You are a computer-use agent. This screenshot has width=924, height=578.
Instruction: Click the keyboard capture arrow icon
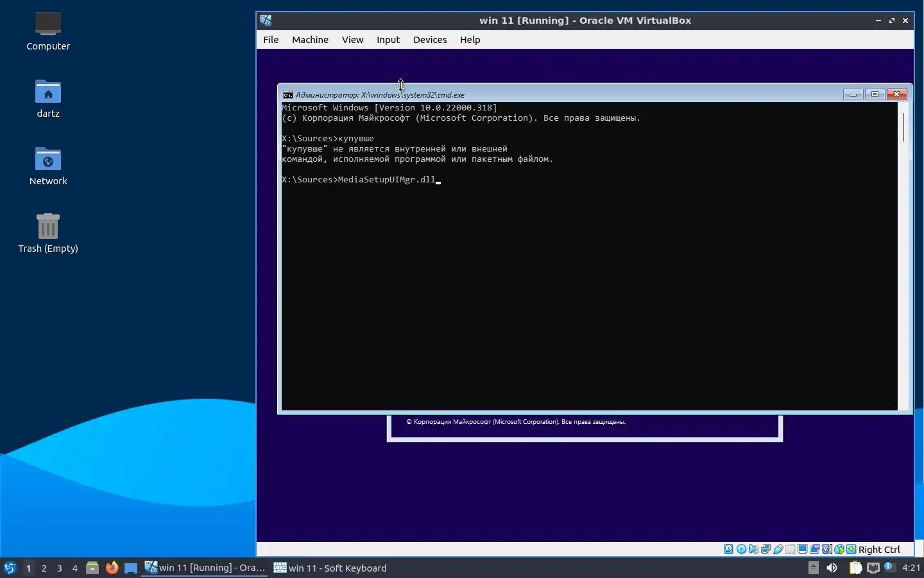[x=851, y=549]
